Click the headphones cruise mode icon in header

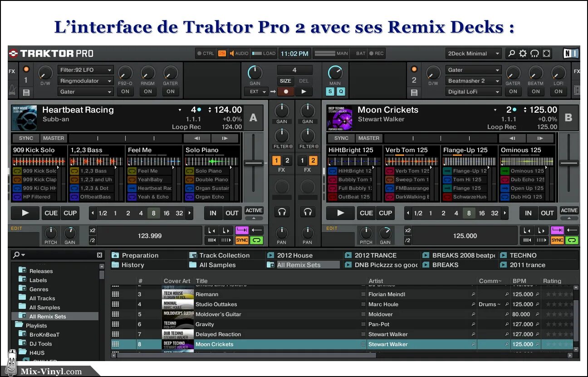coord(535,54)
